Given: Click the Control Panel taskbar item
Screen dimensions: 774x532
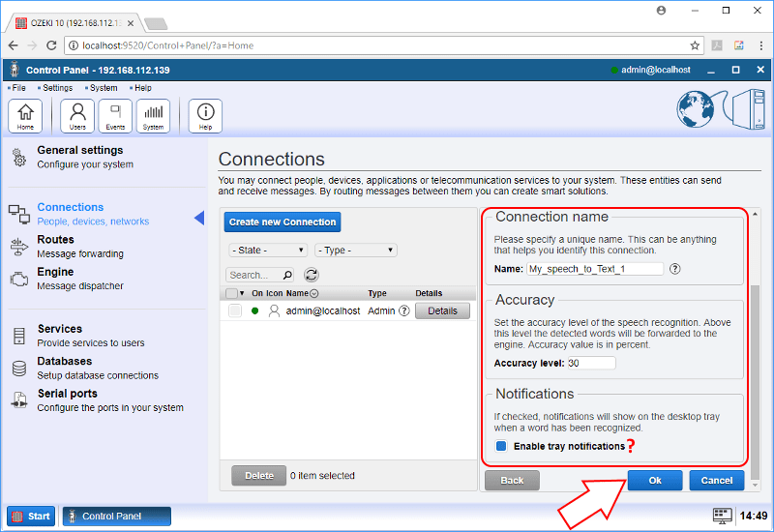Looking at the screenshot, I should [x=116, y=517].
